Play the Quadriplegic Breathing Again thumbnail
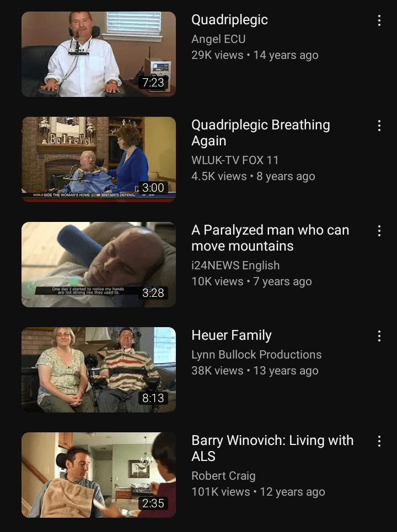The width and height of the screenshot is (397, 532). click(x=99, y=160)
